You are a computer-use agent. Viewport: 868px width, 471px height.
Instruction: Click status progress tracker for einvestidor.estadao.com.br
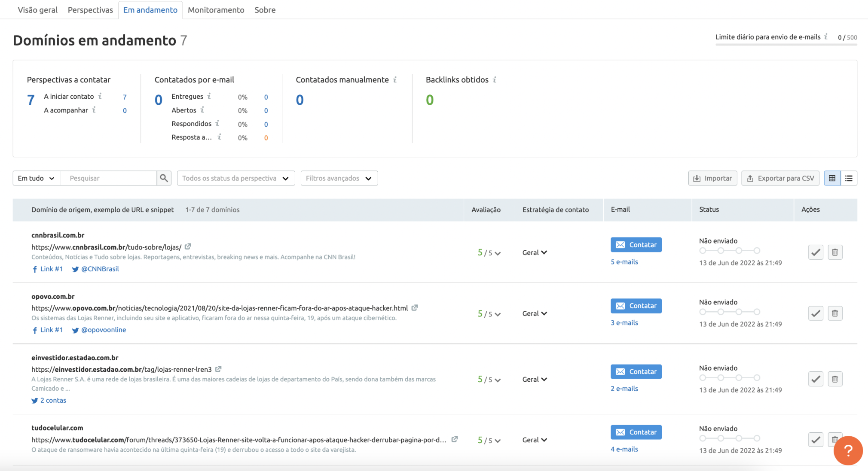click(x=730, y=377)
